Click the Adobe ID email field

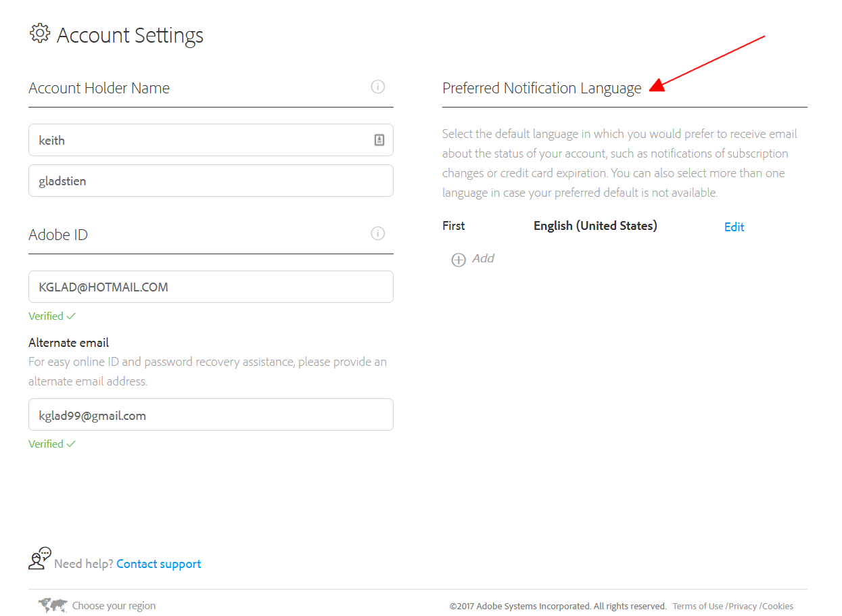210,287
